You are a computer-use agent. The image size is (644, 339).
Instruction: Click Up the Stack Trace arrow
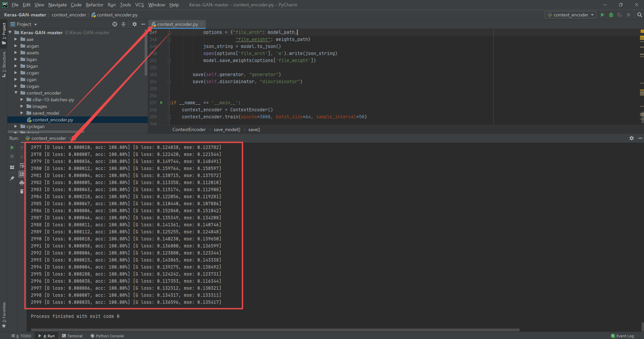coord(22,148)
